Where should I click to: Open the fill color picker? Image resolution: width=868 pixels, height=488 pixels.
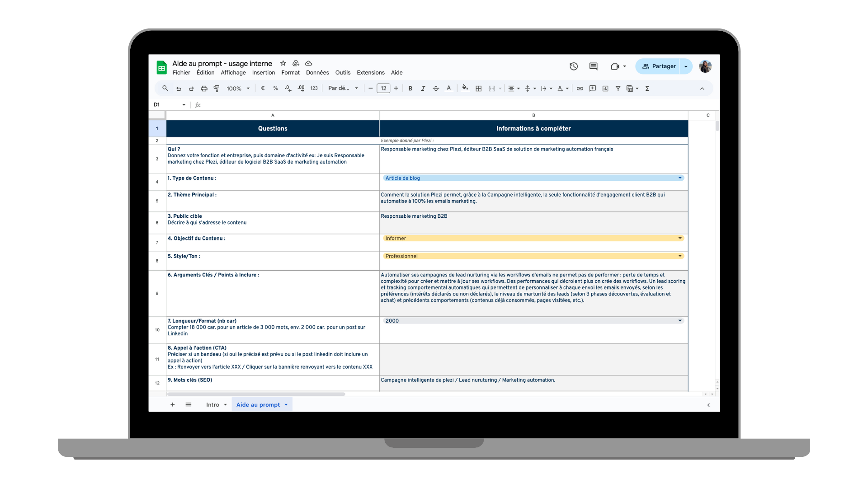click(x=465, y=89)
